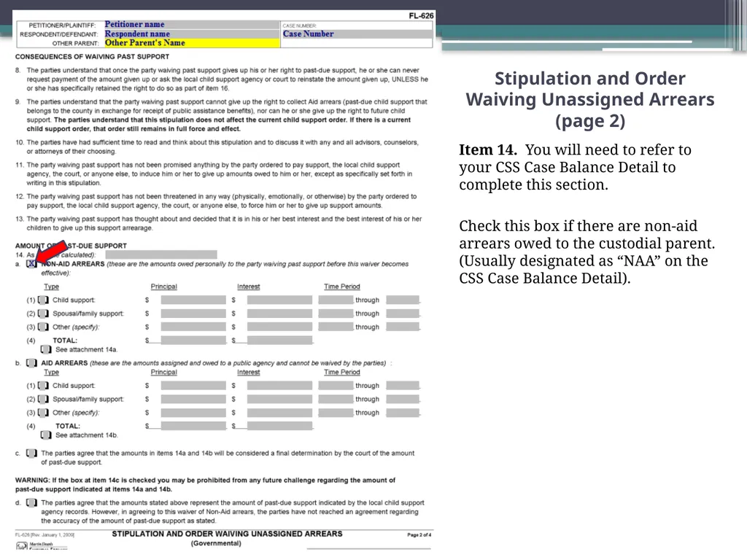Check Spousal/family support box under Aid Arrears

point(43,399)
